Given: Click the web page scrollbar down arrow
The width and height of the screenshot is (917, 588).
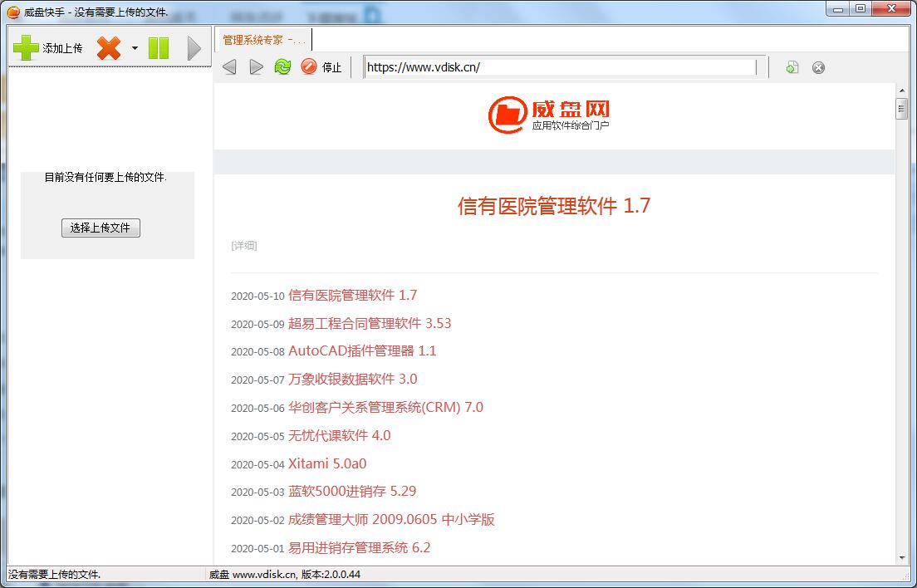Looking at the screenshot, I should 901,558.
